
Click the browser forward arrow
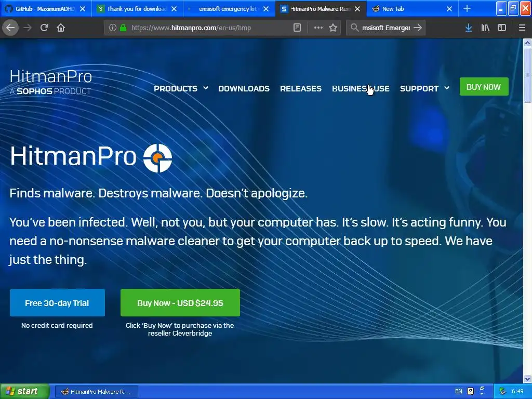(x=28, y=28)
